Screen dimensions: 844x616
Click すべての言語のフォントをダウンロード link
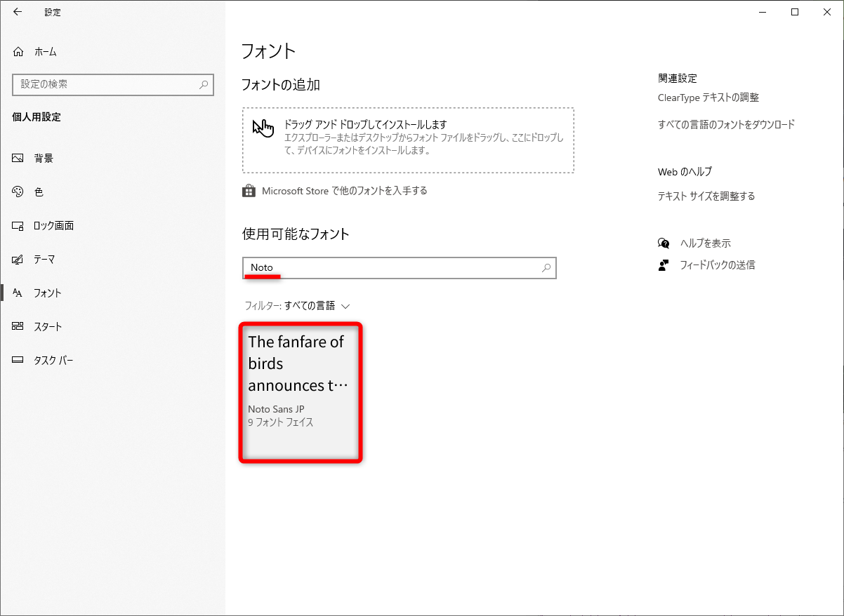(x=726, y=124)
